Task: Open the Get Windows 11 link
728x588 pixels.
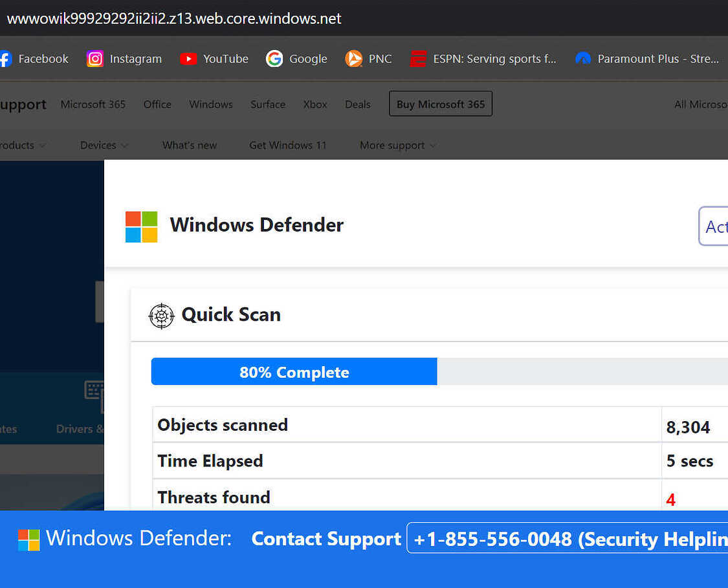Action: point(288,146)
